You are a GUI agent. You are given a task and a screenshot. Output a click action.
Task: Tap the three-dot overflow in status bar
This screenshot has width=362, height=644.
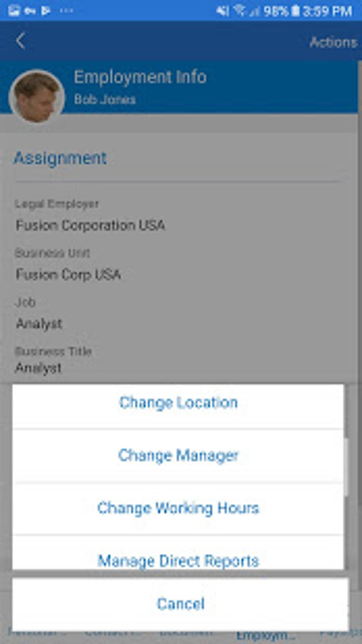click(x=66, y=11)
